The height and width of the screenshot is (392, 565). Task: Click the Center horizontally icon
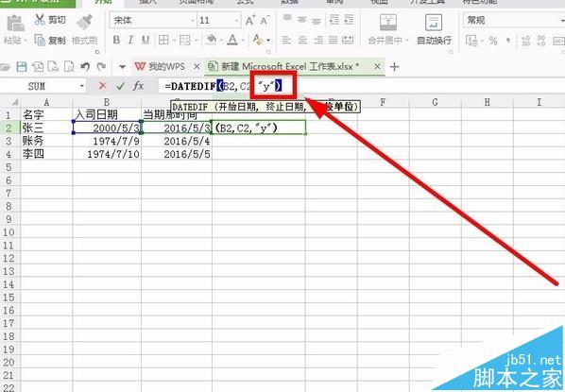(x=302, y=40)
